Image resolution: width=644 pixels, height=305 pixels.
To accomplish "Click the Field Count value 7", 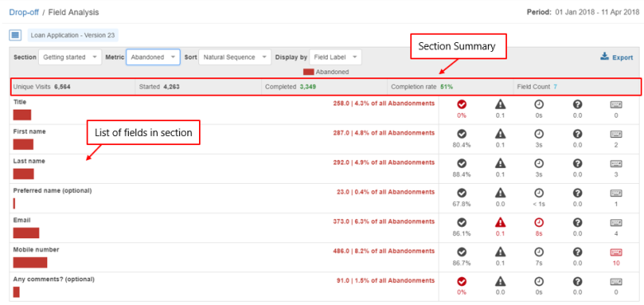I will click(556, 87).
